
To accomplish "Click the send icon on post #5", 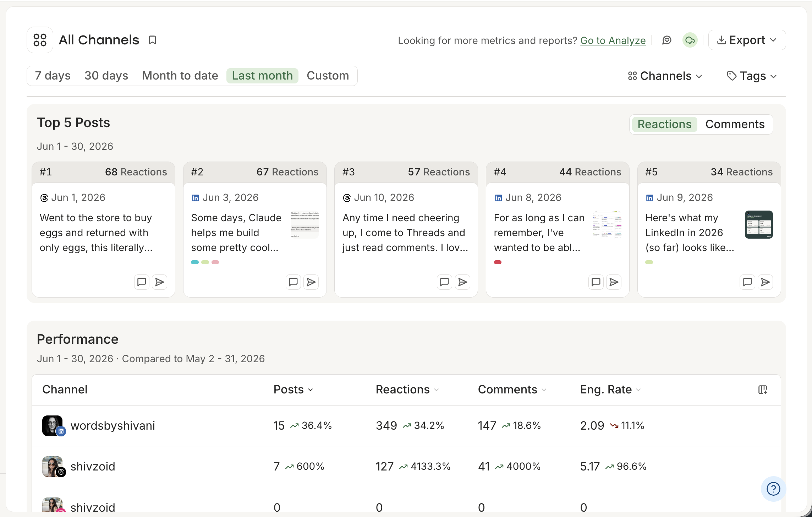I will pyautogui.click(x=766, y=282).
